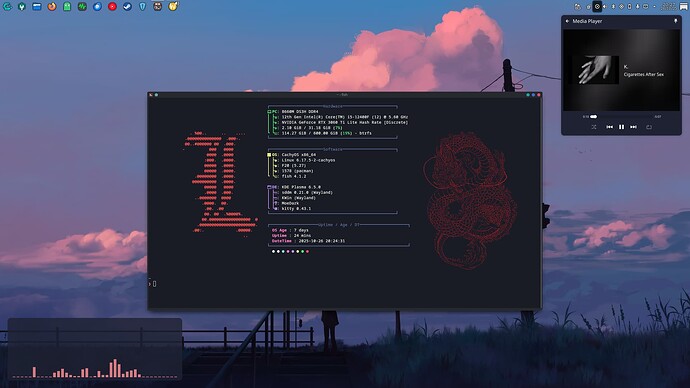Click the droplet-shaped tray icon
690x388 pixels.
[x=638, y=7]
